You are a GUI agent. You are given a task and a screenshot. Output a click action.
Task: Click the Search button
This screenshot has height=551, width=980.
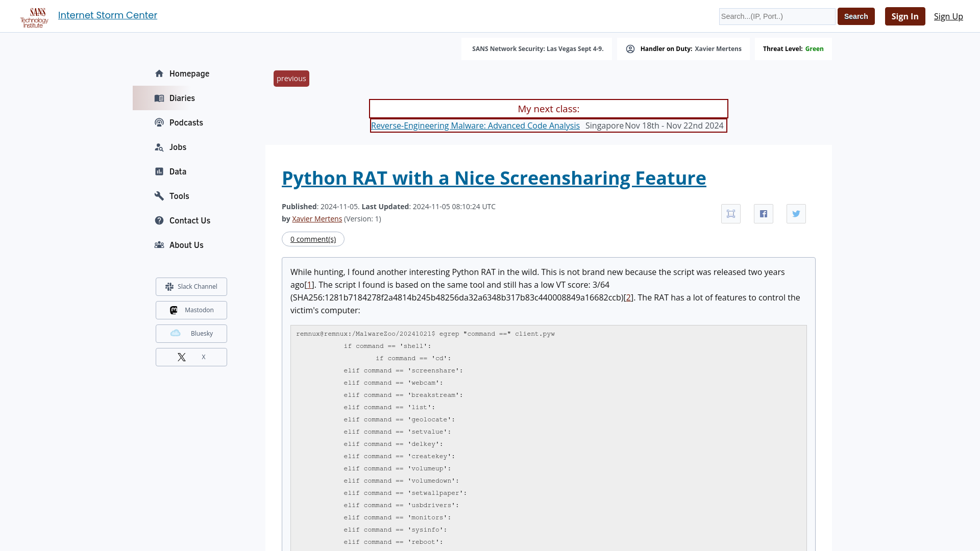click(856, 16)
